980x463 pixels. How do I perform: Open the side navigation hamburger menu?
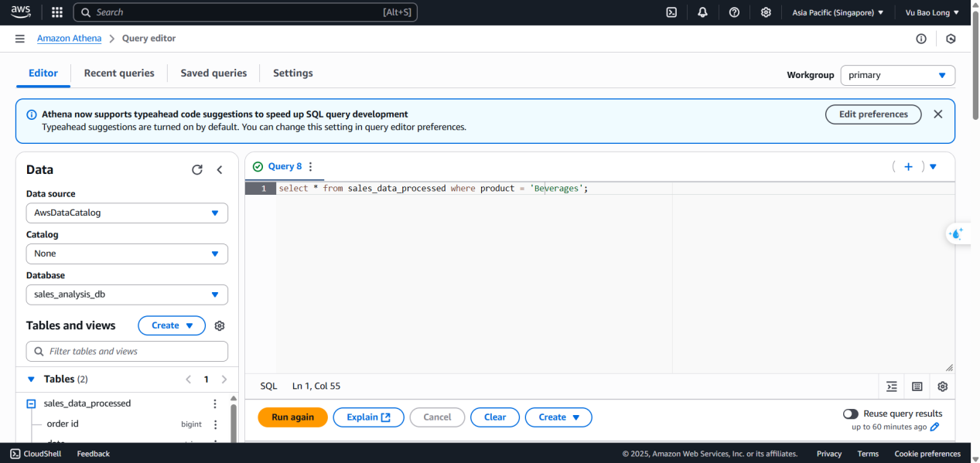click(x=19, y=39)
